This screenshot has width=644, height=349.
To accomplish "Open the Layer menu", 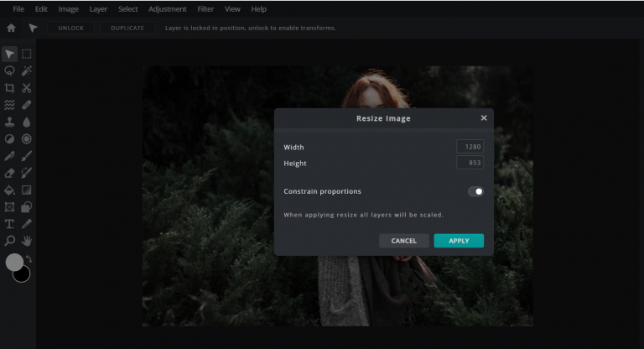I will tap(98, 9).
